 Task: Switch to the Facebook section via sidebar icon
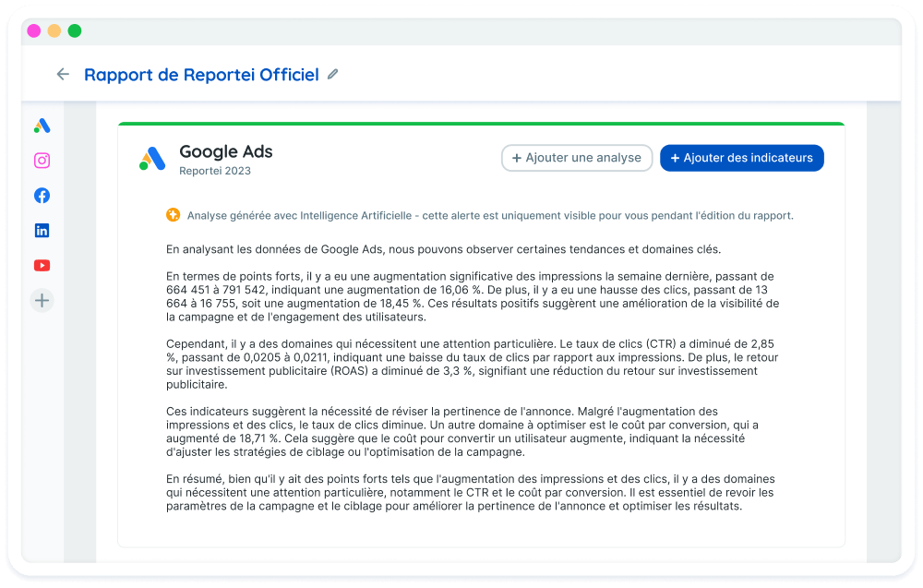42,195
